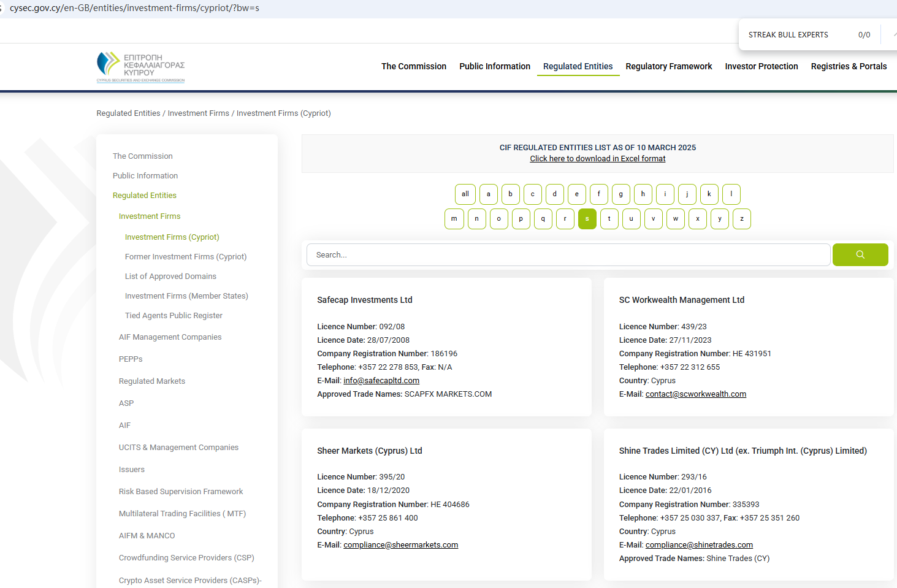Filter entities by letter 'z'
The height and width of the screenshot is (588, 897).
click(741, 219)
